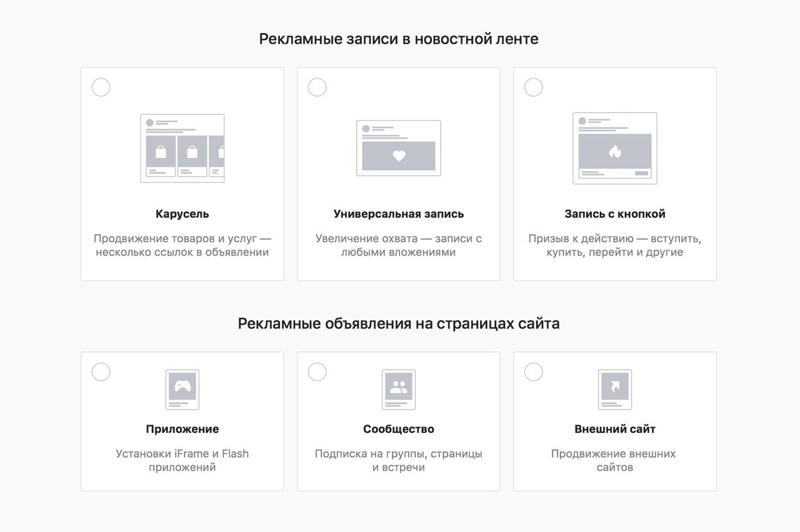Click the Приложение title
The width and height of the screenshot is (800, 532).
182,430
